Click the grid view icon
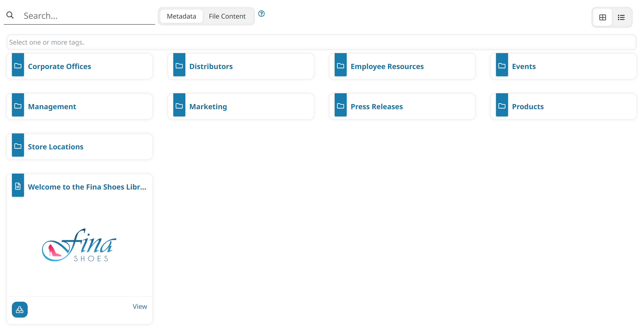This screenshot has width=644, height=331. click(603, 17)
